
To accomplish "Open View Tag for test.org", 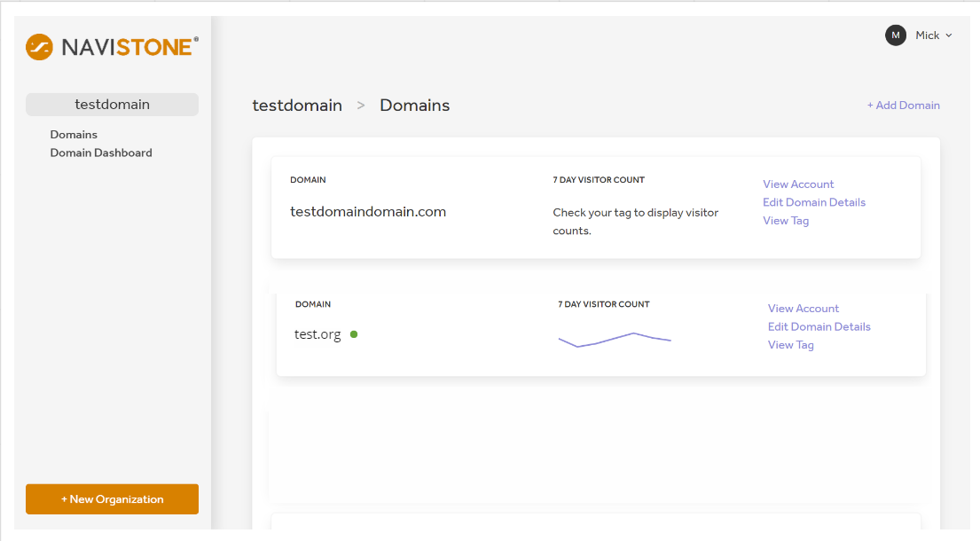I will (x=790, y=345).
